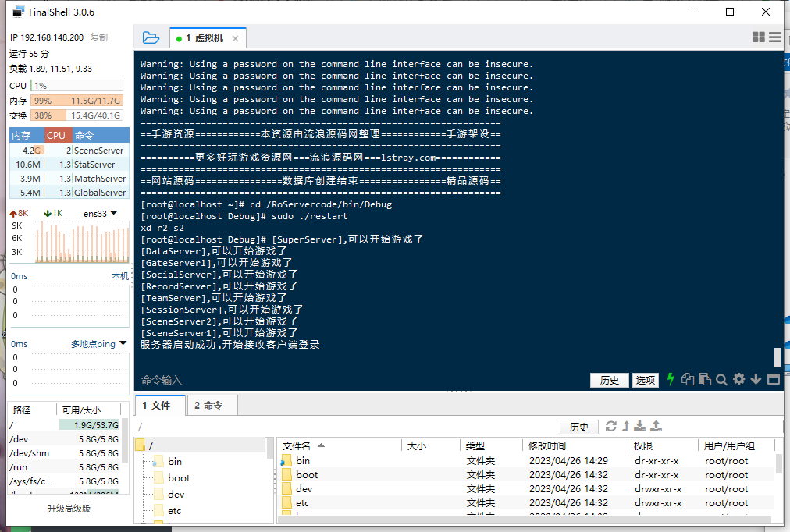The height and width of the screenshot is (532, 790).
Task: Sort file list by 用户/用户组 column
Action: pyautogui.click(x=735, y=445)
